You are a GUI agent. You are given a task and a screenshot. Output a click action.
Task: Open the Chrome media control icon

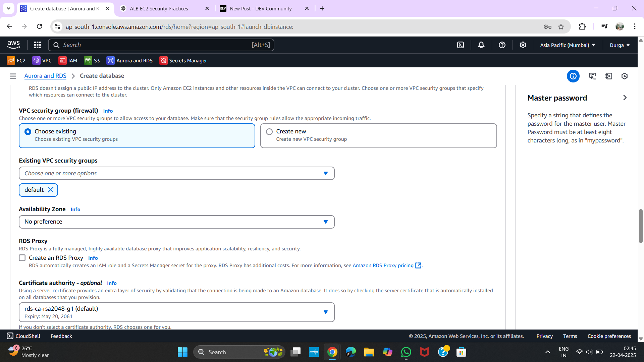pos(604,26)
